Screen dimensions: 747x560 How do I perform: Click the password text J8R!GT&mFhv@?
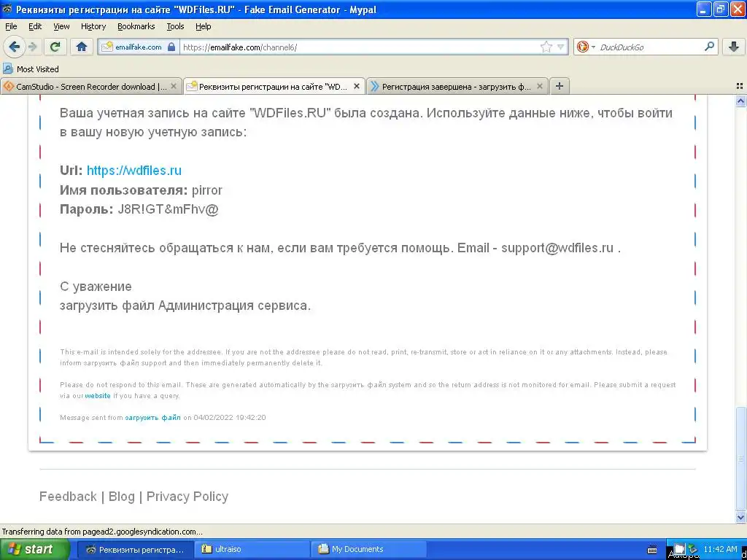168,209
